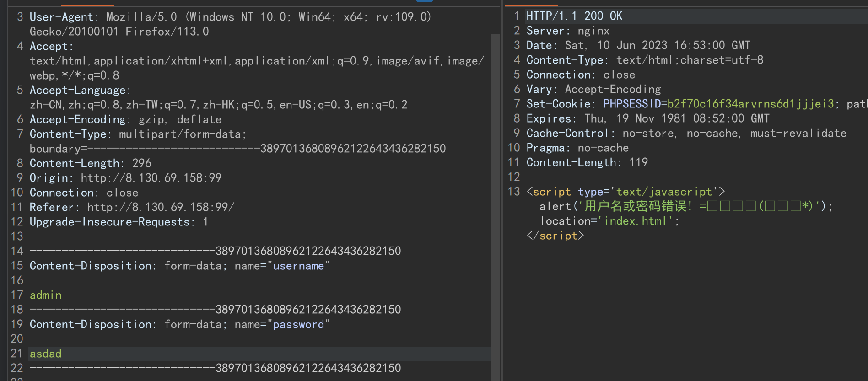This screenshot has height=381, width=868.
Task: Click the admin value in request body
Action: tap(45, 295)
